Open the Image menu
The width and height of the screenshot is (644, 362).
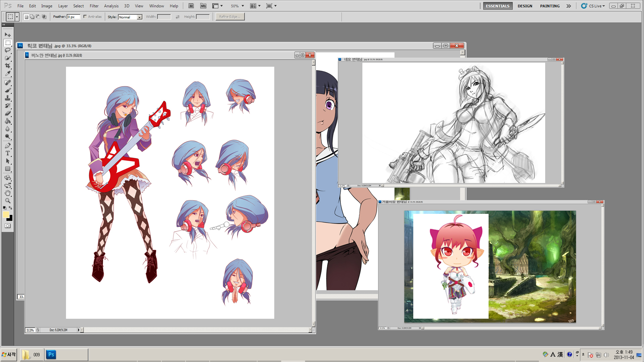(47, 6)
